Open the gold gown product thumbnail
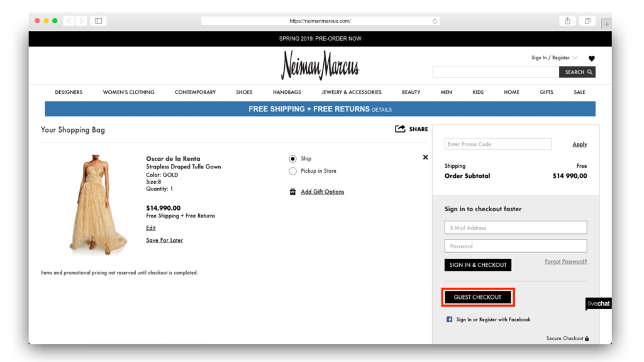Screen dimensions: 644x362 [x=97, y=204]
